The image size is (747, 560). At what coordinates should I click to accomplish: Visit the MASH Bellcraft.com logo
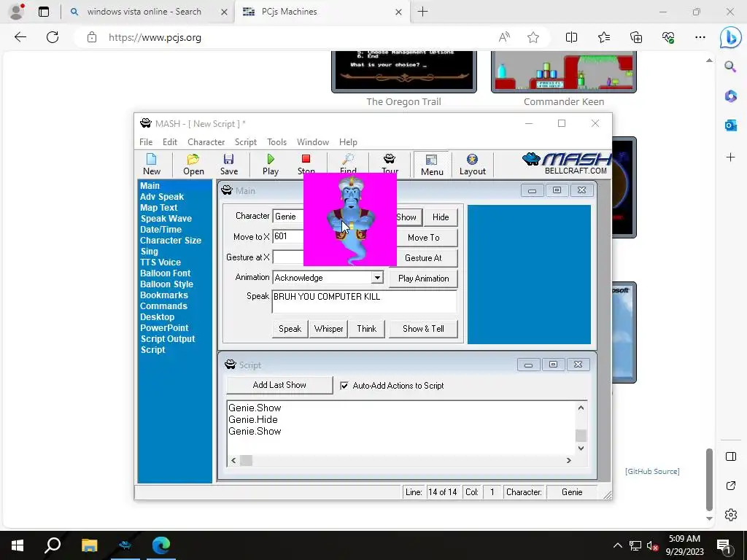click(566, 164)
